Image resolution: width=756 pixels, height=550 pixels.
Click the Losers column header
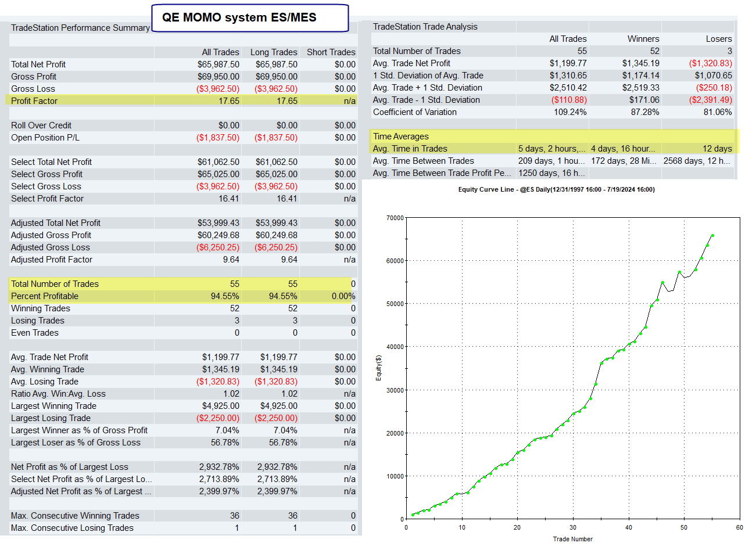point(718,39)
